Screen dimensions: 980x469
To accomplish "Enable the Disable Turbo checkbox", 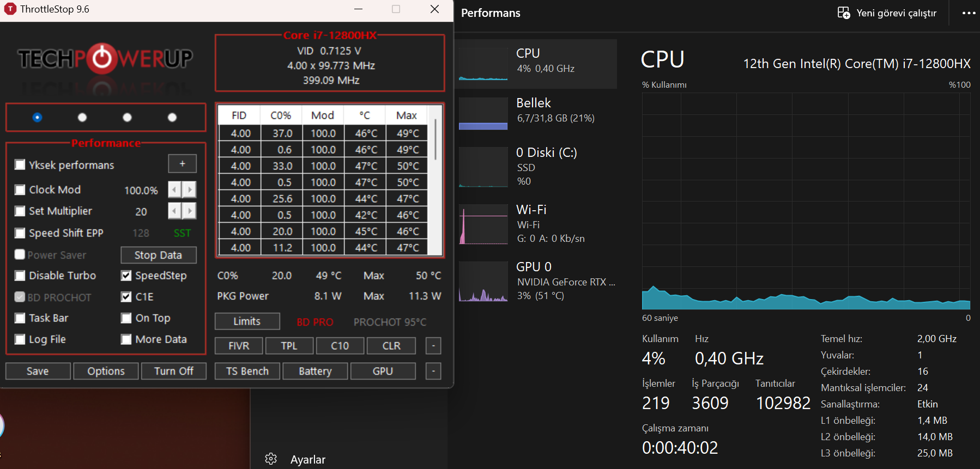I will click(x=20, y=276).
